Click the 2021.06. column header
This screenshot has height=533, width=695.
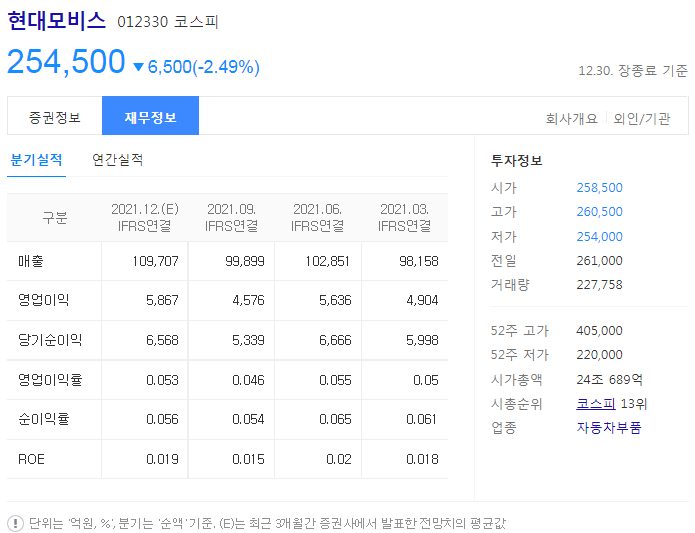317,218
